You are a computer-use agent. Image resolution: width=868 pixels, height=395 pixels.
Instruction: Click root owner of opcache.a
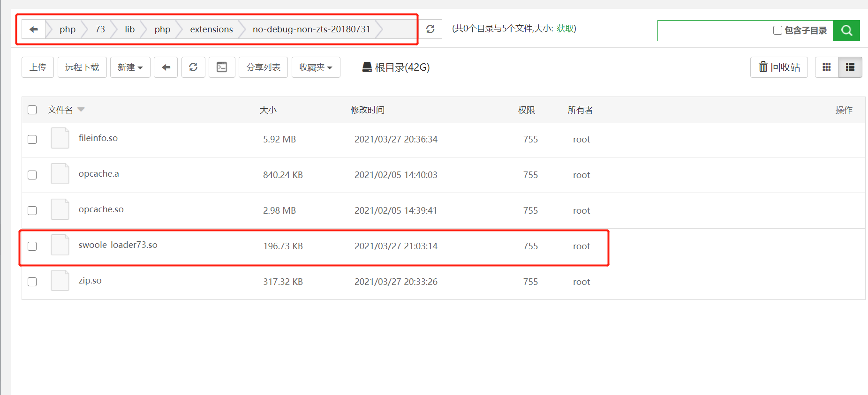[x=581, y=175]
